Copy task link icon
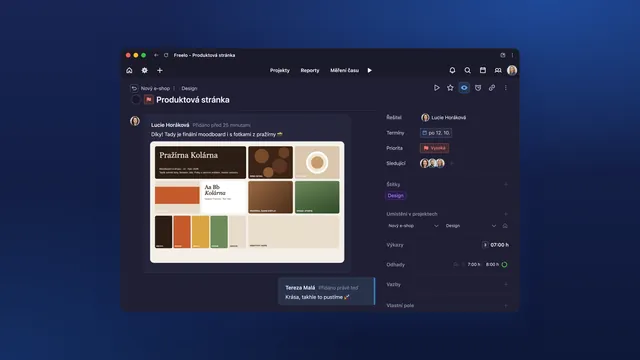 pyautogui.click(x=492, y=88)
